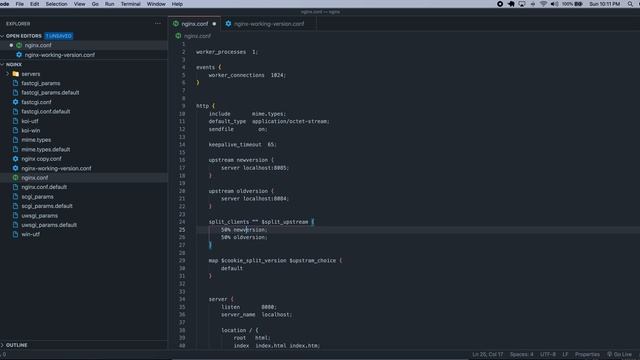
Task: Open uwsgi_params file
Action: pos(40,216)
